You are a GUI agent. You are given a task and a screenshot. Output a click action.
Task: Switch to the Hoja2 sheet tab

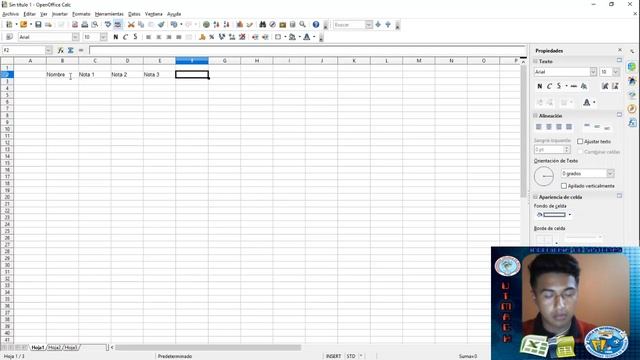click(x=54, y=347)
